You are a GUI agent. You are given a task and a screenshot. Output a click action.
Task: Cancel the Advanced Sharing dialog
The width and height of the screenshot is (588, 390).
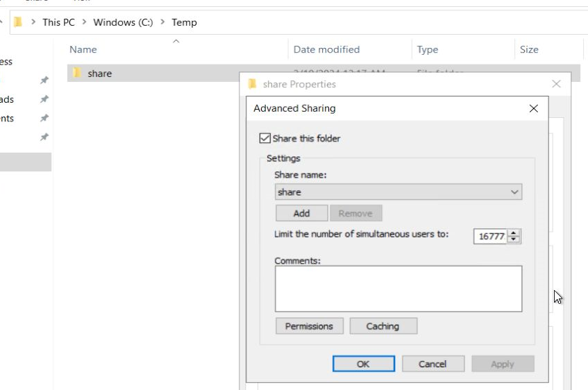(433, 364)
